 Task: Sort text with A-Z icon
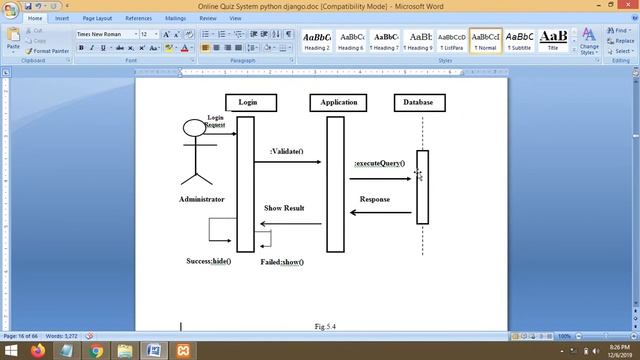coord(276,34)
